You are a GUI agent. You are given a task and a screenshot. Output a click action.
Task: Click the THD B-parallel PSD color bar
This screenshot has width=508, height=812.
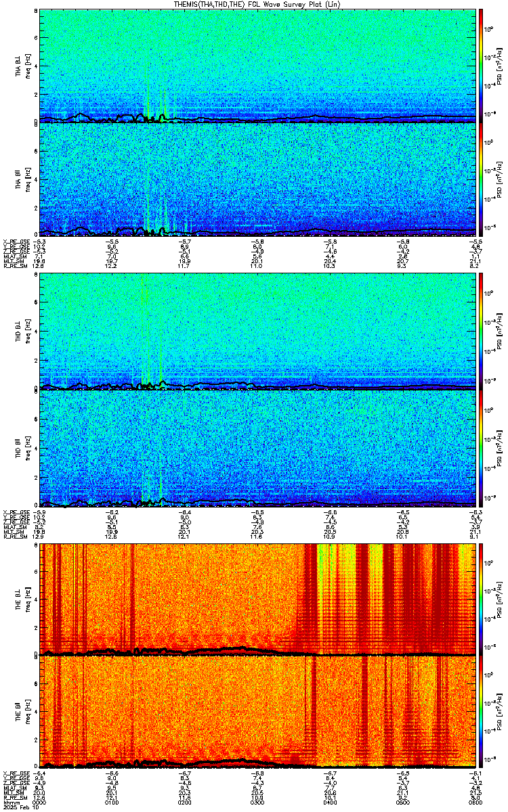point(480,447)
